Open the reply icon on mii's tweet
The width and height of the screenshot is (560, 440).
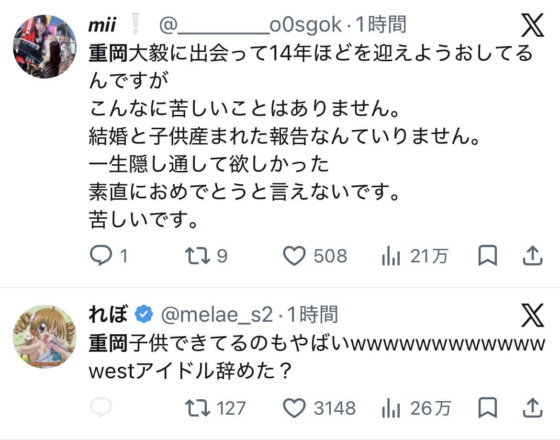(101, 256)
